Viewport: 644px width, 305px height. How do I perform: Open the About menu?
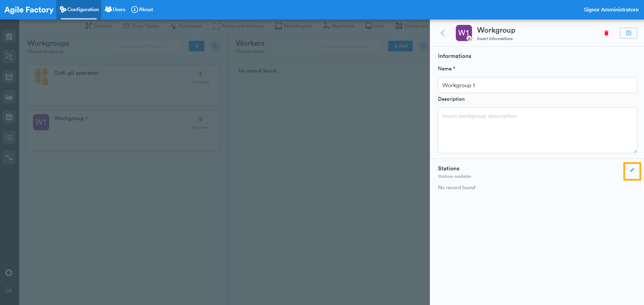tap(142, 9)
